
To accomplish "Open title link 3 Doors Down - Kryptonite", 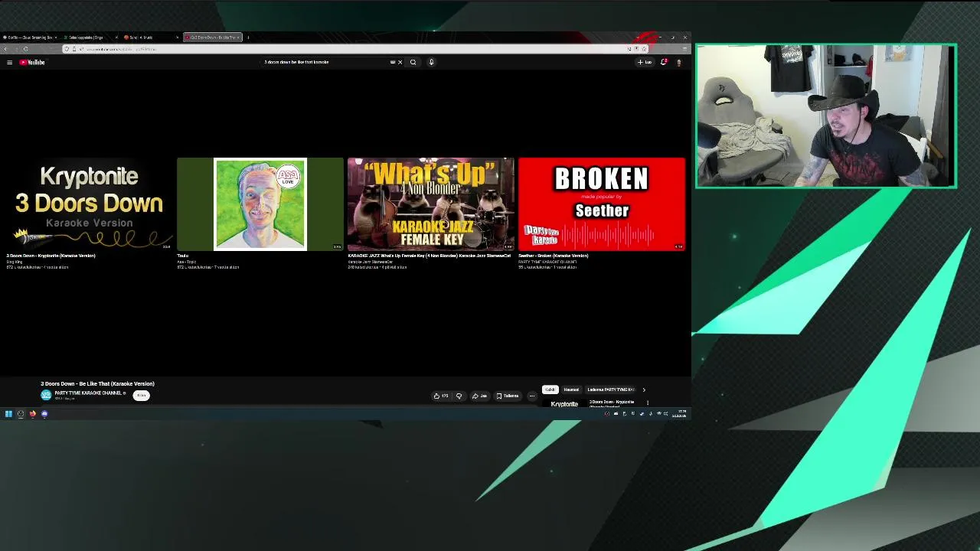I will point(51,256).
